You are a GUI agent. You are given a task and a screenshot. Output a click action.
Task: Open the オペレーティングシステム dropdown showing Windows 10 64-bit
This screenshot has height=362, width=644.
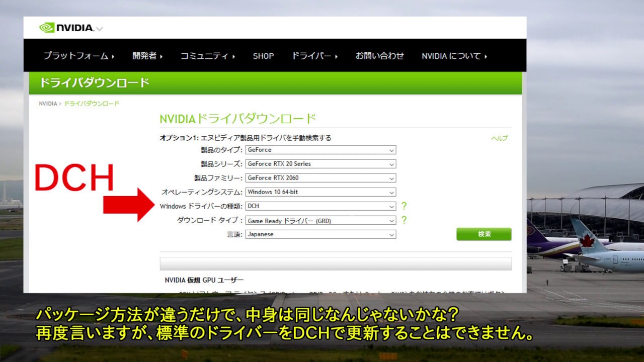(x=320, y=192)
